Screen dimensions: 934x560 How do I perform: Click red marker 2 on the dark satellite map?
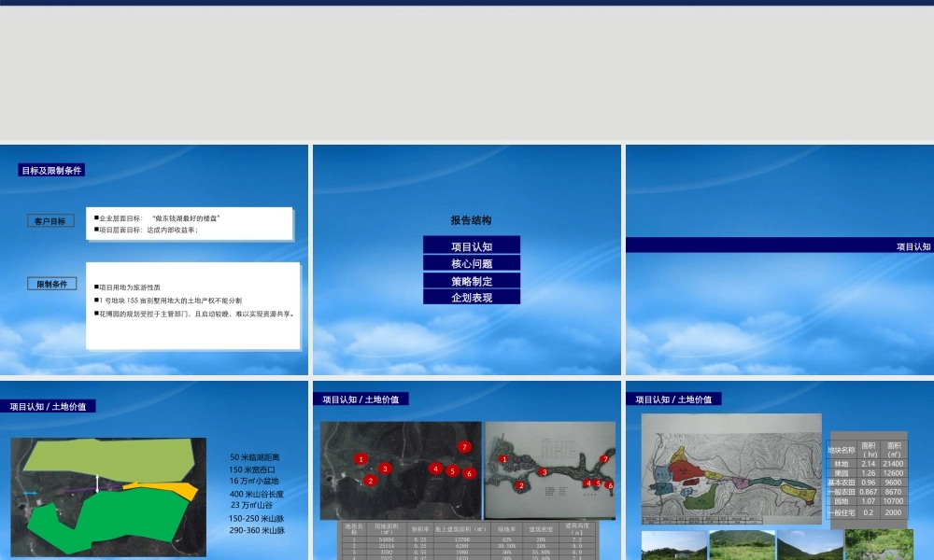tap(370, 481)
